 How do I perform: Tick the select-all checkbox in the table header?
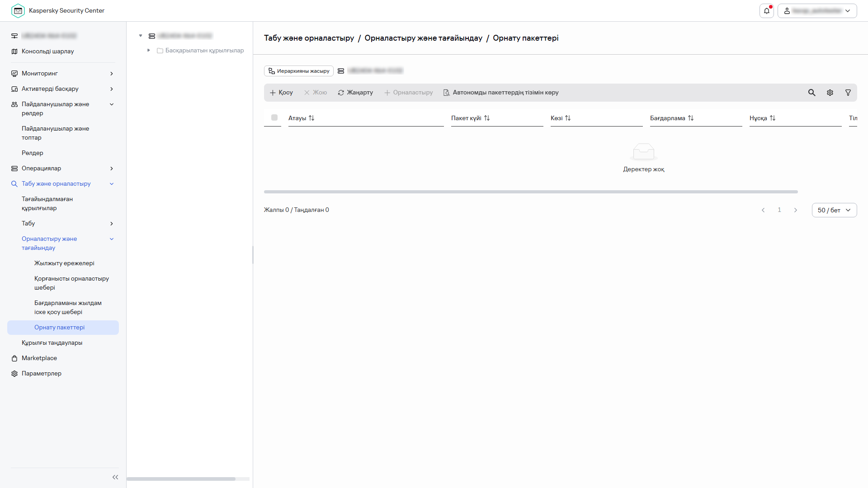[274, 117]
